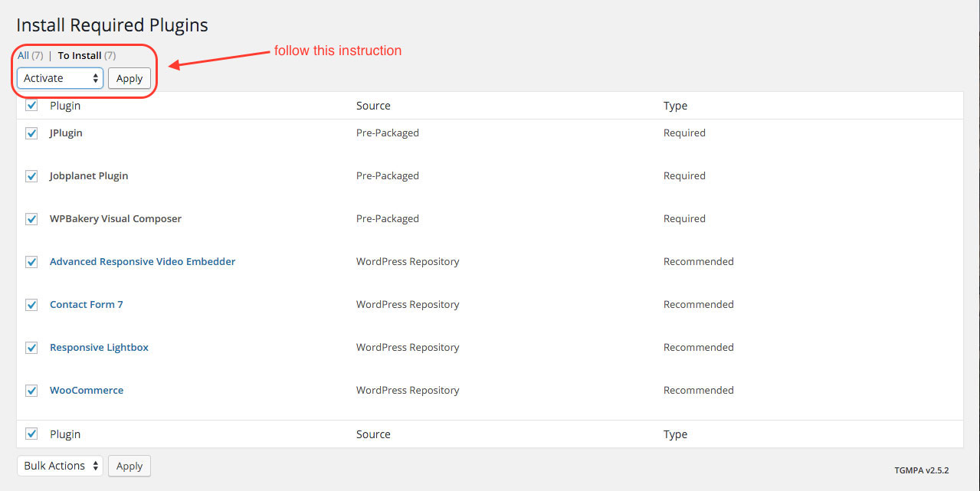Click Recommended type in Contact Form 7 row

(699, 304)
